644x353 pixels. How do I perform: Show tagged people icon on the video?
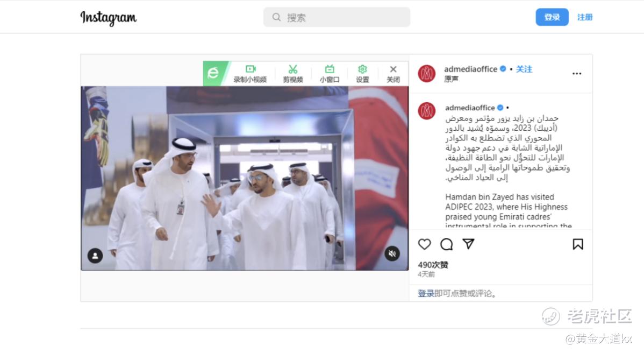click(x=95, y=256)
